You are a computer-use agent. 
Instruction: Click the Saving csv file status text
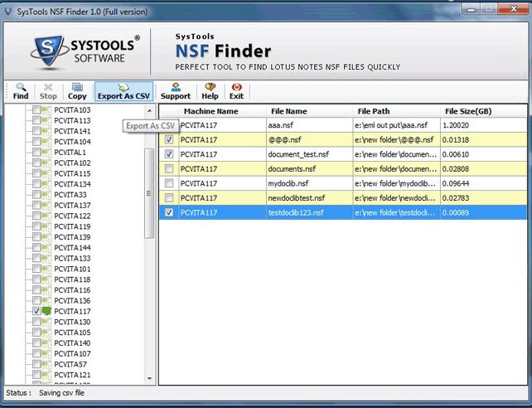click(62, 393)
